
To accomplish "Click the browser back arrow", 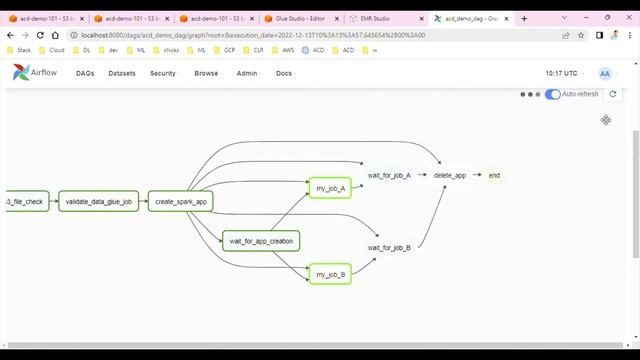I will pos(11,36).
